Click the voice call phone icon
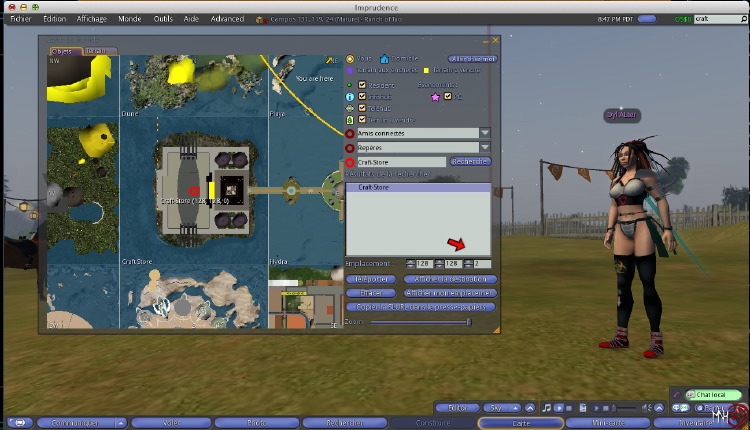This screenshot has height=430, width=750. (x=676, y=395)
